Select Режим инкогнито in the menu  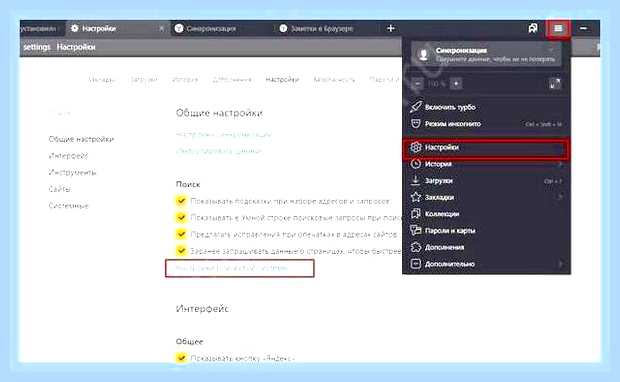point(486,124)
